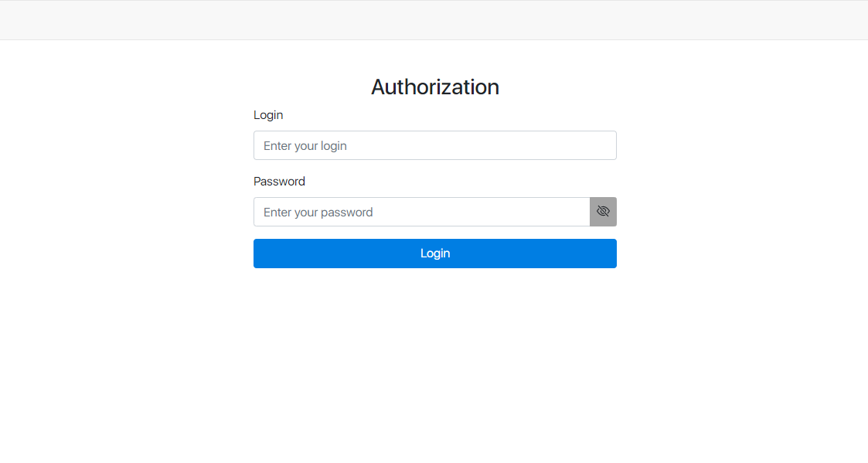Screen dimensions: 868x463
Task: Toggle password visibility with the eye icon
Action: pos(603,212)
